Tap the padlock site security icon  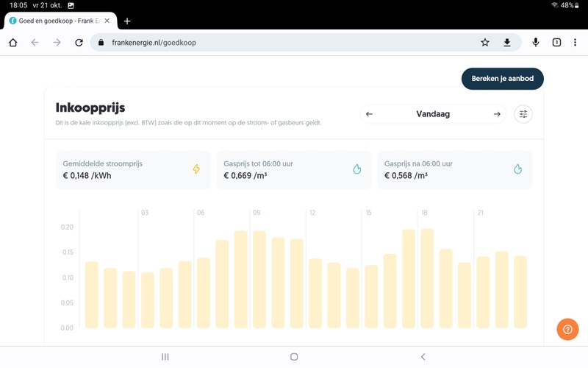(101, 43)
